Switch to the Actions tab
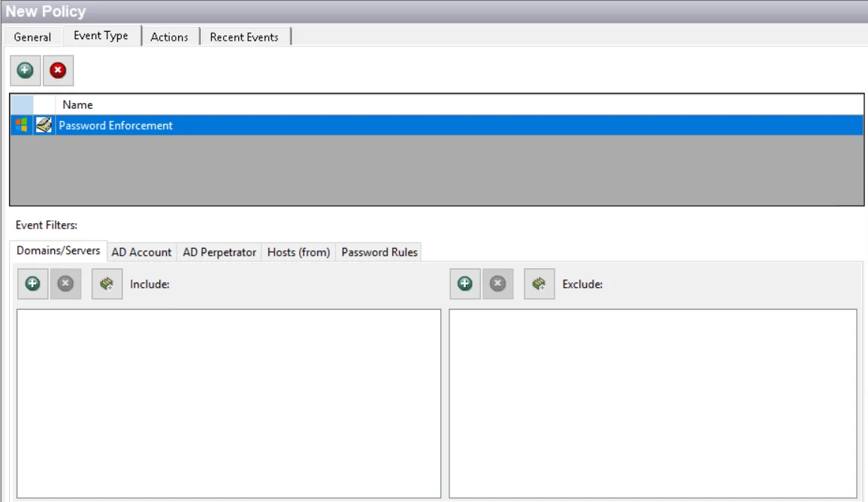Image resolution: width=868 pixels, height=502 pixels. coord(169,37)
